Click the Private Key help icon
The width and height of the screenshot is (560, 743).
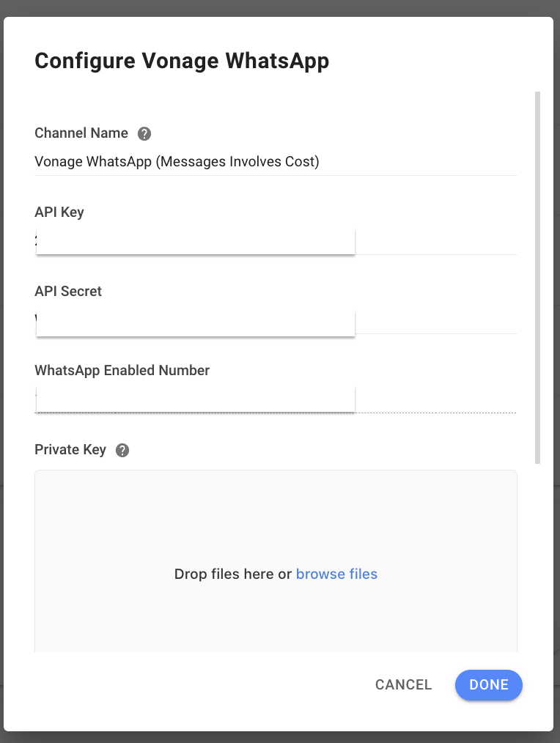(122, 450)
